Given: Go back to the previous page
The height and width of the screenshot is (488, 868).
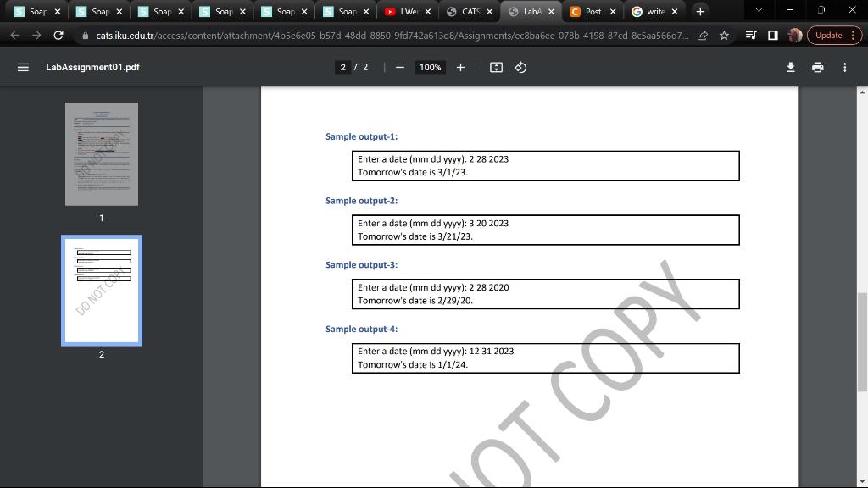Looking at the screenshot, I should point(15,35).
